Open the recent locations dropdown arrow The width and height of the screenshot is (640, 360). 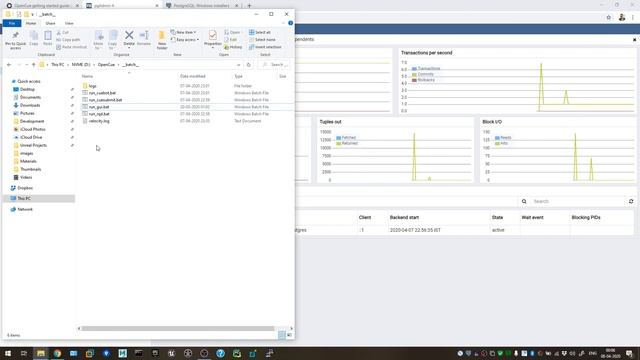(x=27, y=64)
